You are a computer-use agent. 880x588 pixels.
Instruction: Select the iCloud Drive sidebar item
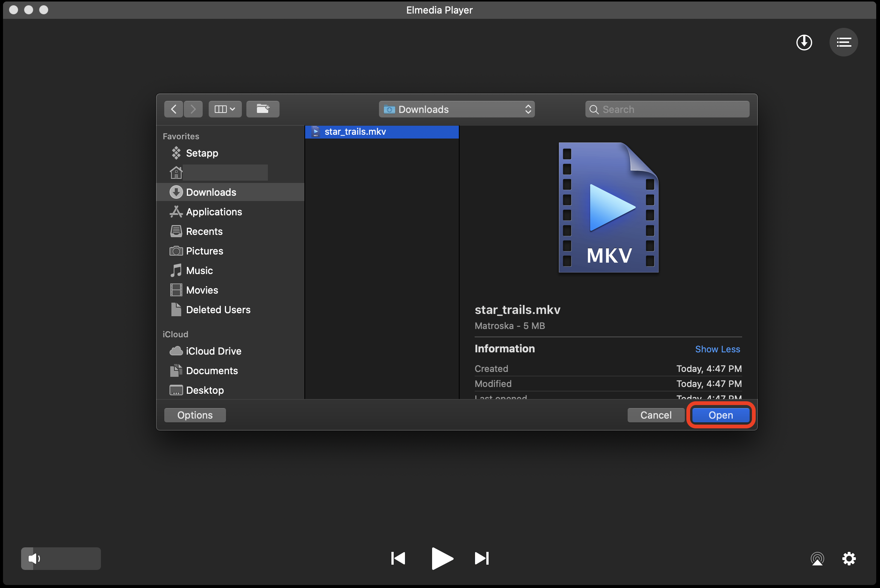click(x=213, y=350)
